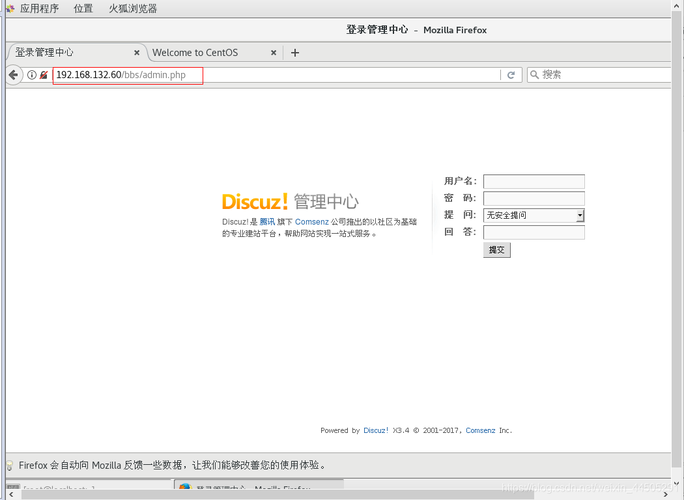
Task: Click scroll left arrow on bottom scrollbar
Action: [11, 495]
